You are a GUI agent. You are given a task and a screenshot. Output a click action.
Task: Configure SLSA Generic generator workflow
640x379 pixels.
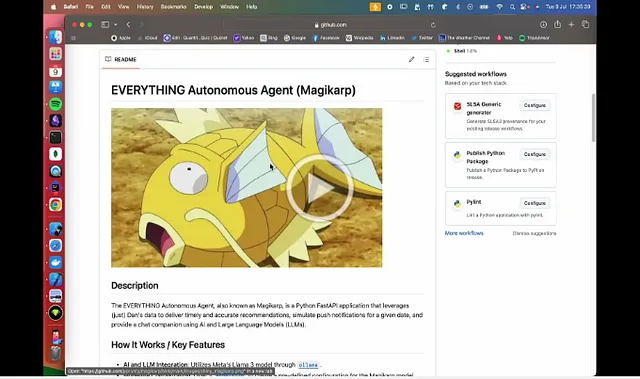[535, 105]
